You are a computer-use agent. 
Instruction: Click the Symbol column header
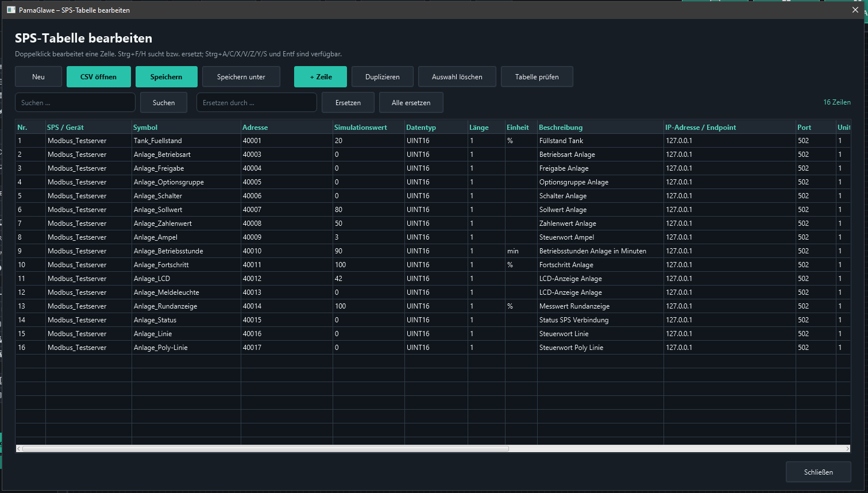pos(186,127)
